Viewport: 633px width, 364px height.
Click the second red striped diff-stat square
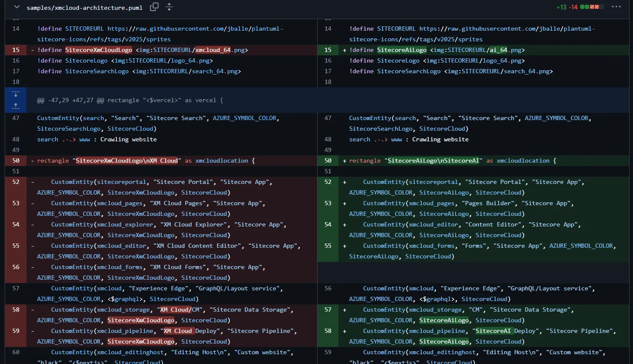click(597, 7)
